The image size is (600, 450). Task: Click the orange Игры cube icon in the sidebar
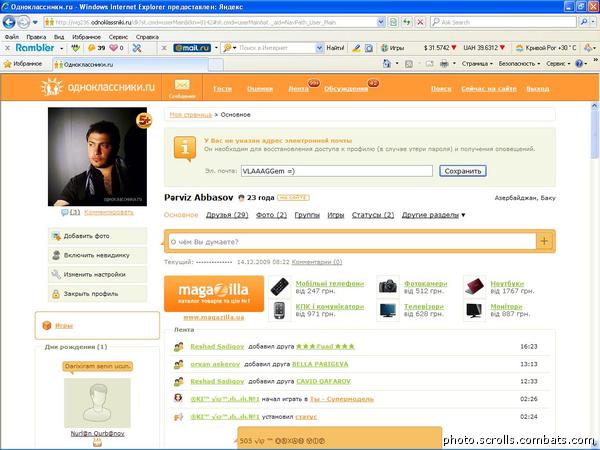(x=47, y=325)
